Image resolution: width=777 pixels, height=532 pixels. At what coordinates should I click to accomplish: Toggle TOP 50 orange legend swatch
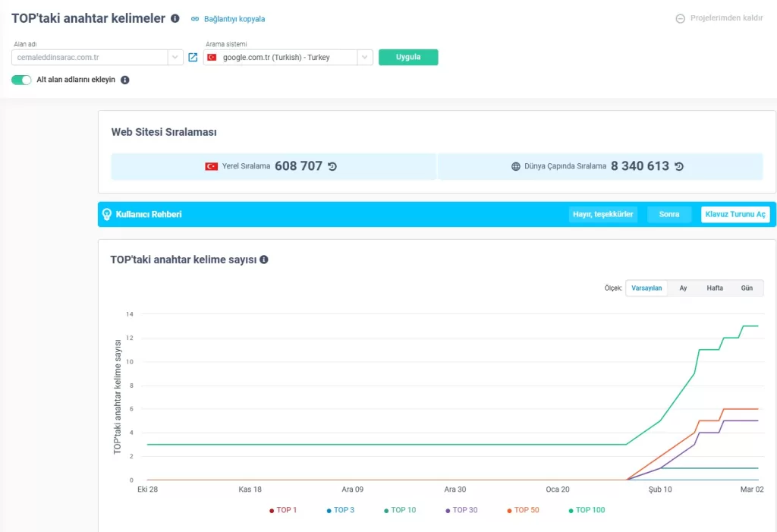click(x=509, y=511)
